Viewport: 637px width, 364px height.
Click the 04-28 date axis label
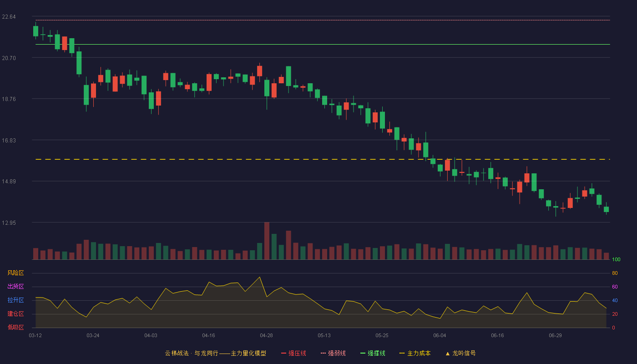(266, 335)
